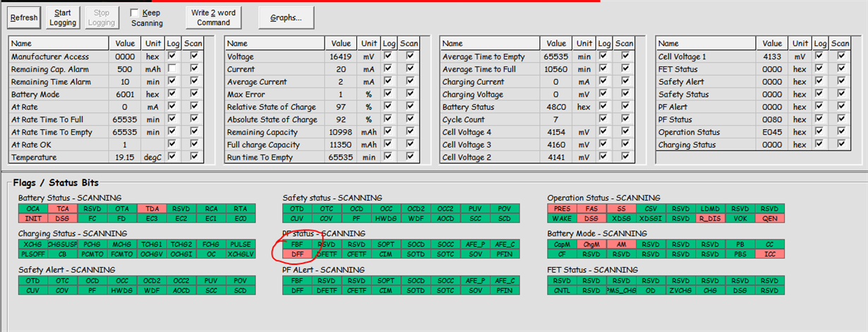Toggle the Scan checkbox for Manufacturer Access
This screenshot has width=868, height=332.
tap(193, 57)
